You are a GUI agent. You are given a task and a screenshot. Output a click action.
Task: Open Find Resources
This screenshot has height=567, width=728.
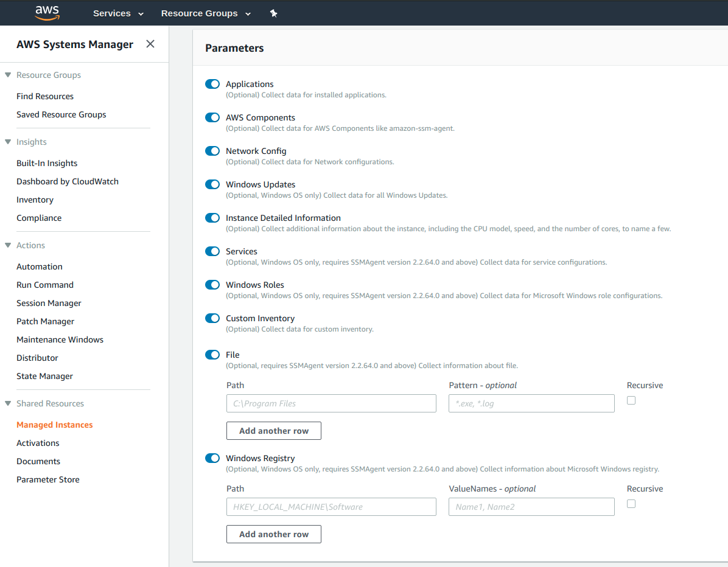pos(45,96)
